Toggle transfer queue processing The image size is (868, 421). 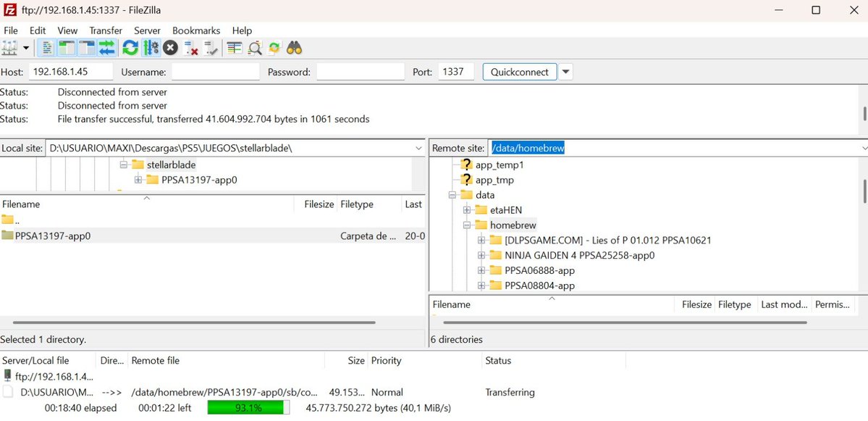[x=151, y=49]
